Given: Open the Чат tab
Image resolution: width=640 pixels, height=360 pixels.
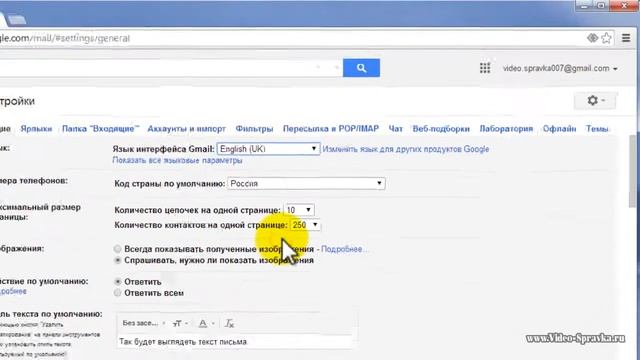Looking at the screenshot, I should [396, 129].
